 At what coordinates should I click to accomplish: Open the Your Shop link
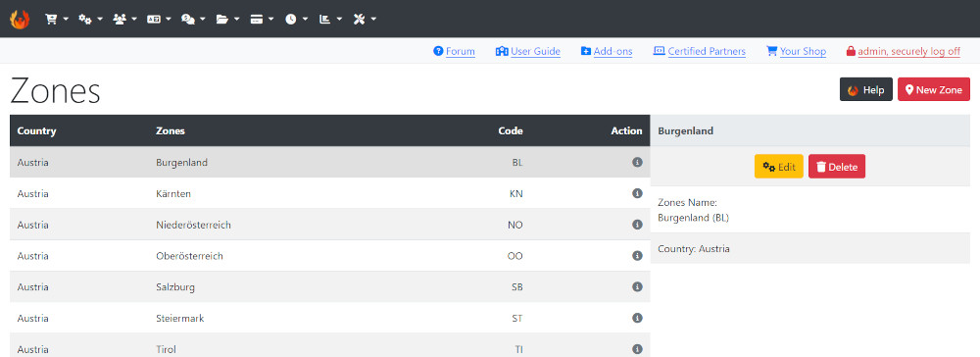pos(796,51)
